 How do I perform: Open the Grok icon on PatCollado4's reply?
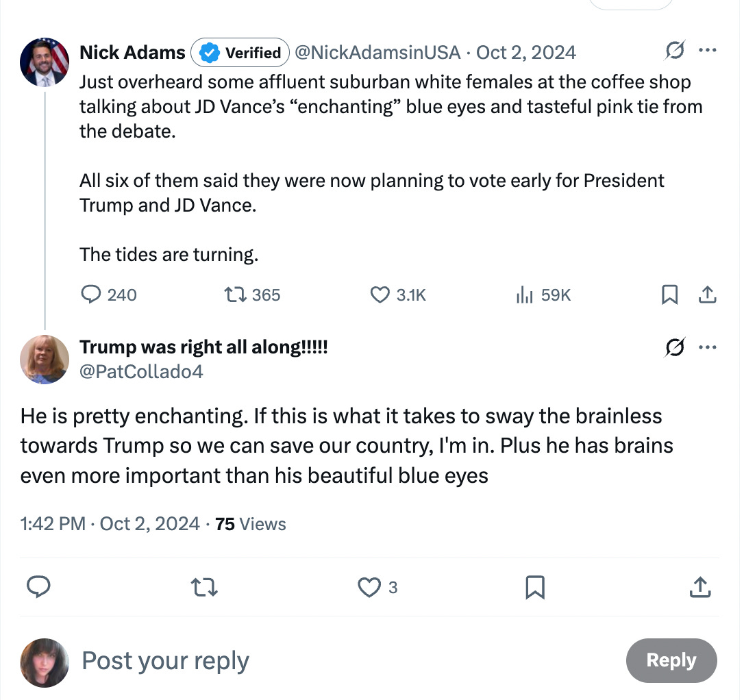pyautogui.click(x=675, y=347)
